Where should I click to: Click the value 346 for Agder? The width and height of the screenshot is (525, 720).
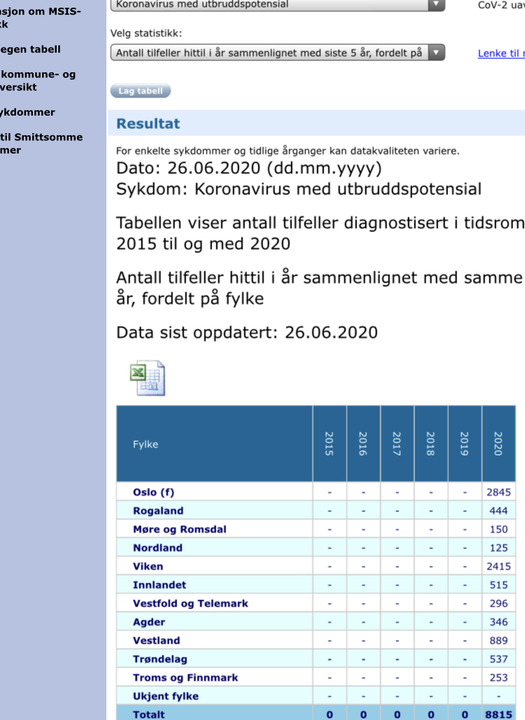pyautogui.click(x=499, y=622)
